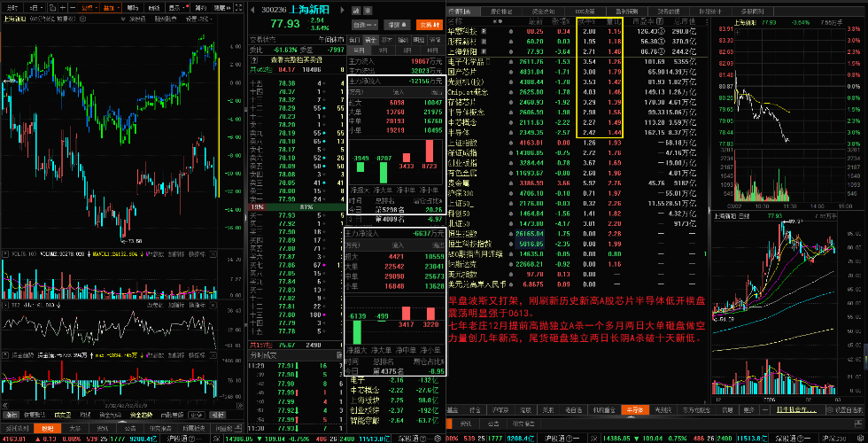
Task: Click the copy-window icon in chart toolbar
Action: [x=52, y=8]
